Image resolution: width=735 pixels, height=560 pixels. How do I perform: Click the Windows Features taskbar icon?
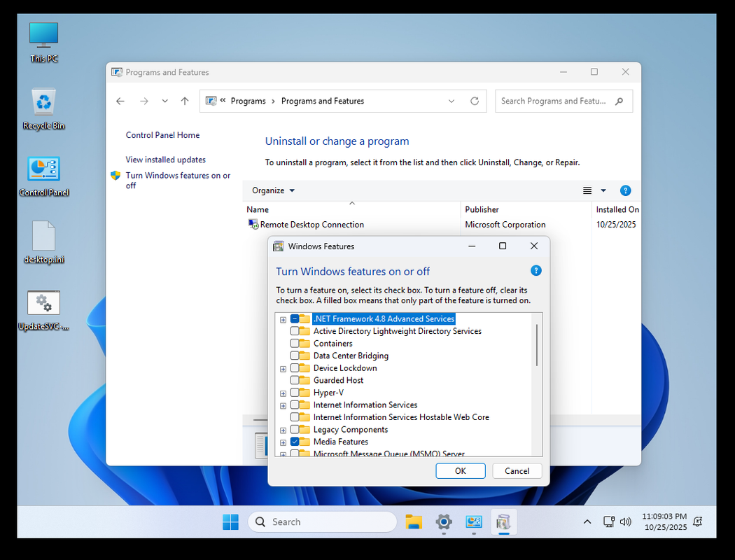pos(503,521)
